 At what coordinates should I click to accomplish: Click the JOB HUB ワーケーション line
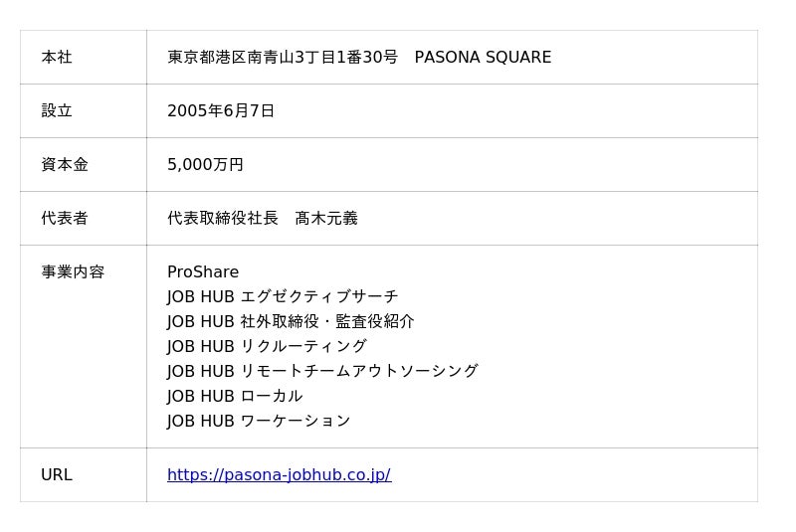click(259, 421)
